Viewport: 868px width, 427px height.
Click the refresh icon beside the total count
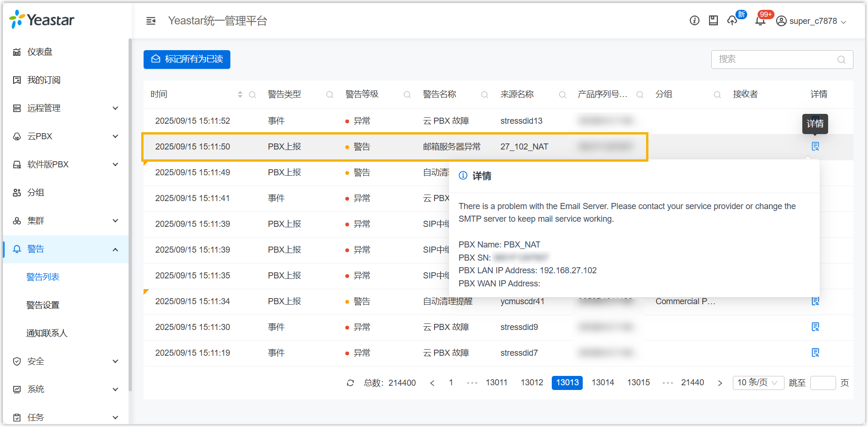[x=350, y=383]
